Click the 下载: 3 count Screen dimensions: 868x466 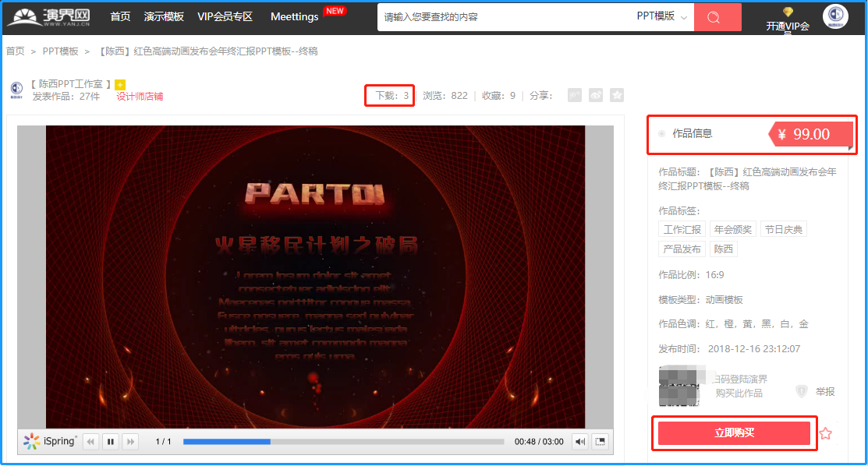coord(392,96)
